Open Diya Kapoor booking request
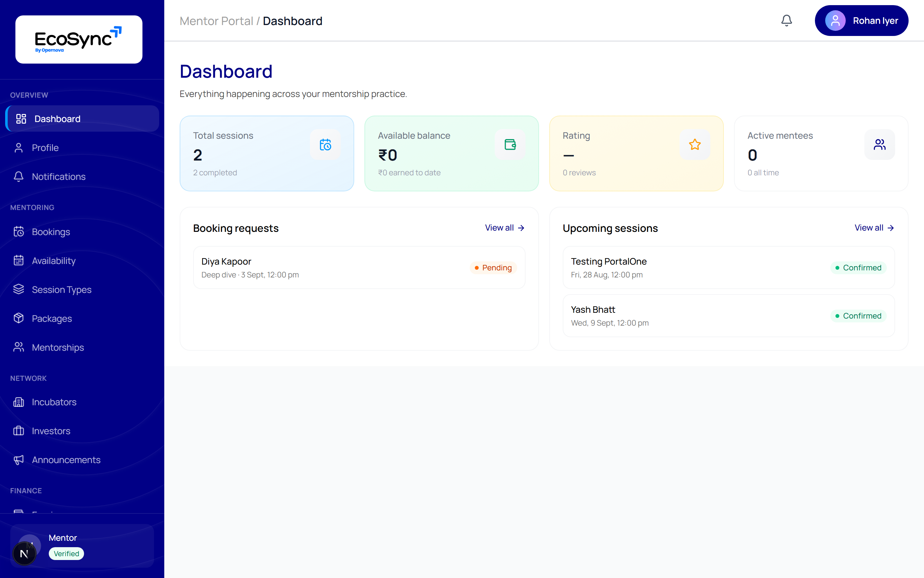 click(x=359, y=267)
